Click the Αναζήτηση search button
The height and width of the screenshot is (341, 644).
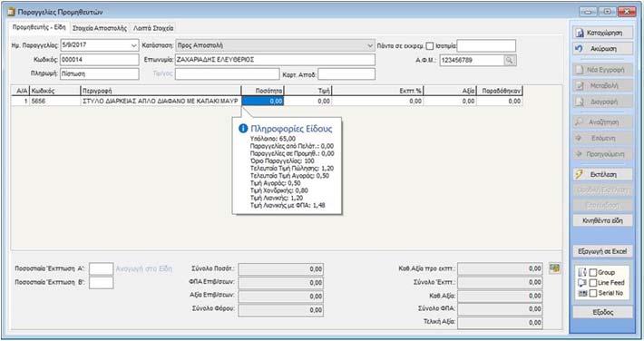pyautogui.click(x=602, y=122)
